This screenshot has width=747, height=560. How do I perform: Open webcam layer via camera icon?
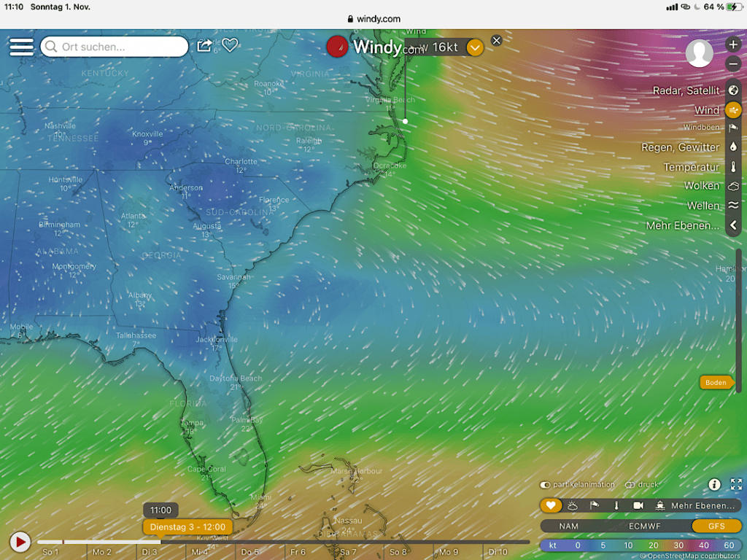[x=638, y=505]
